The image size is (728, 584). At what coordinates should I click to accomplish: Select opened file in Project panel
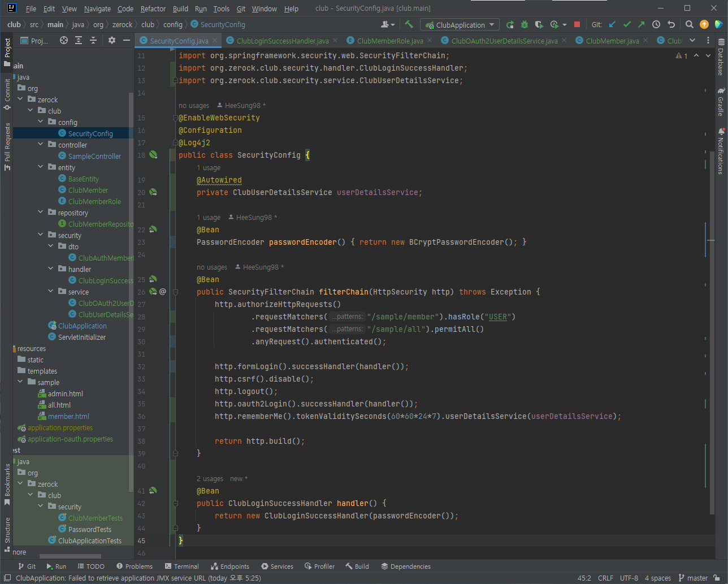click(64, 40)
